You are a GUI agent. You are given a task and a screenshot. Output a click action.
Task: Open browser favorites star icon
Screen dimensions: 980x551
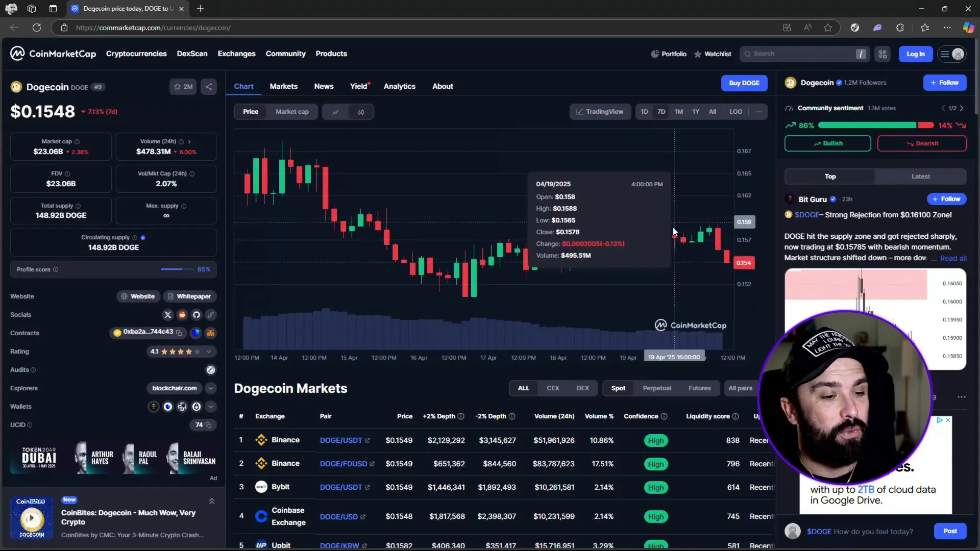[828, 28]
